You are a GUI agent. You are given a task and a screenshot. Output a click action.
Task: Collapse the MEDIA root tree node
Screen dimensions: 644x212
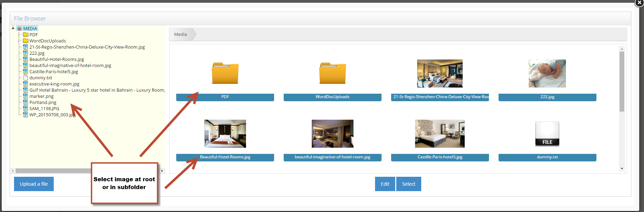click(13, 28)
